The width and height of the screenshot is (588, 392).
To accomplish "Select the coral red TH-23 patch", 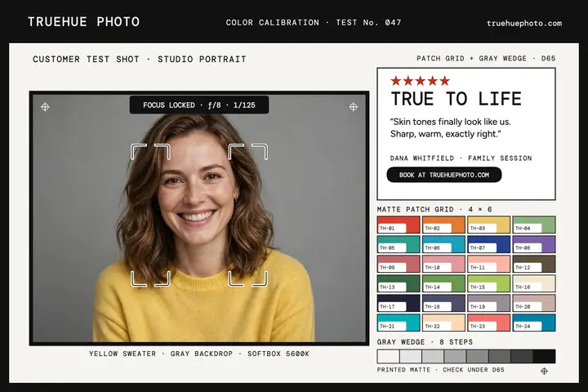I will 488,323.
